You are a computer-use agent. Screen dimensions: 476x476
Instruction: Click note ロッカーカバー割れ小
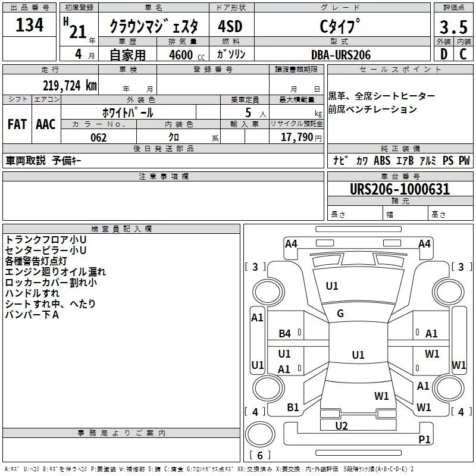tap(51, 282)
